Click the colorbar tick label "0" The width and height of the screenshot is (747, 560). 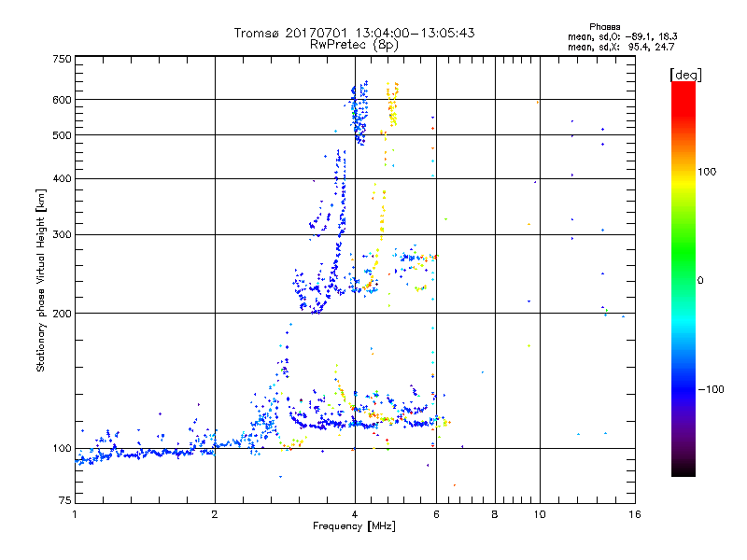(x=700, y=281)
